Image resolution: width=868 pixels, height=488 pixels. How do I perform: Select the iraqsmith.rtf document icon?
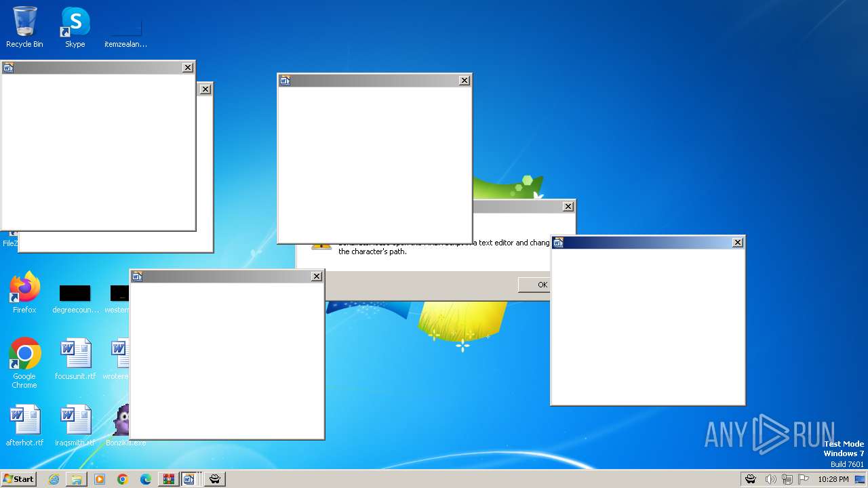click(x=75, y=426)
